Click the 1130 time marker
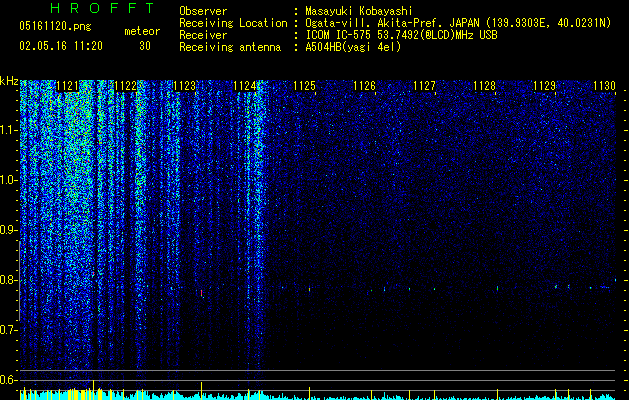This screenshot has width=629, height=400. tap(604, 86)
